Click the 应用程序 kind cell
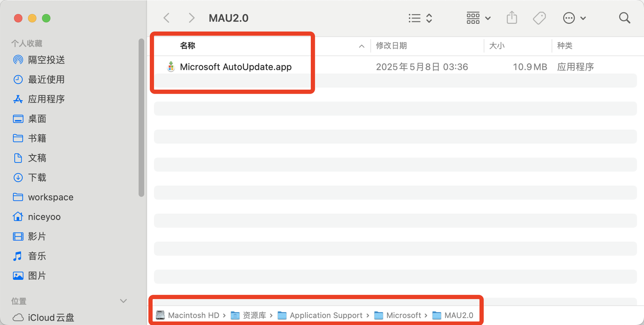The width and height of the screenshot is (644, 325). 576,67
